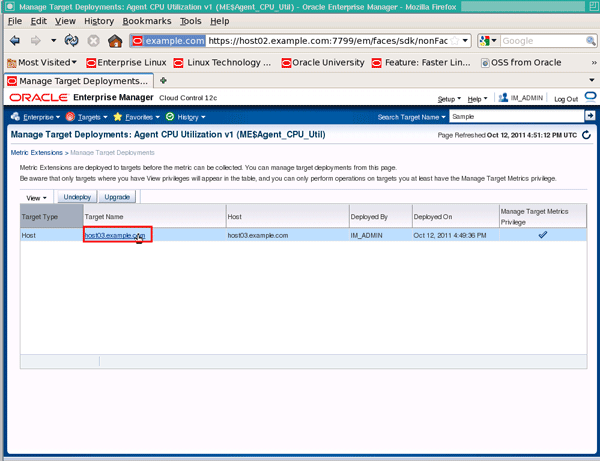Open the Most Visited bookmarks folder

point(42,62)
